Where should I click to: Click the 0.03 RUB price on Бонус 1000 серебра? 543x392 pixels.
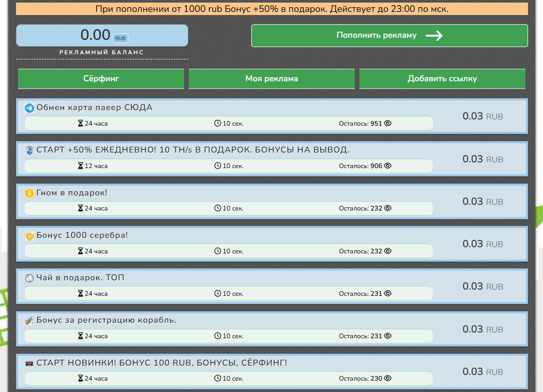(482, 244)
